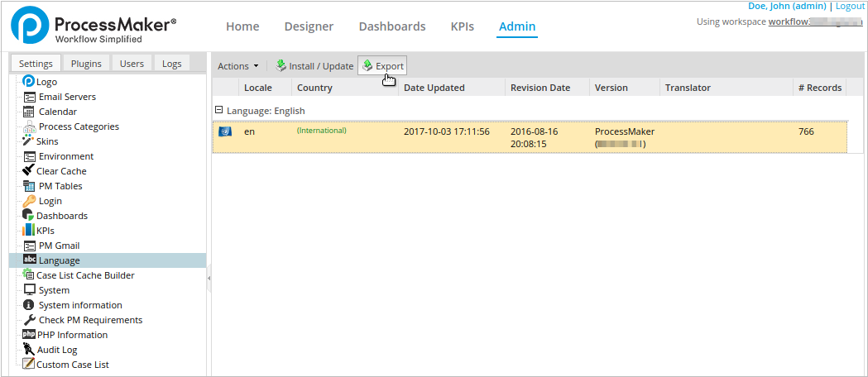This screenshot has height=377, width=868.
Task: Click the Audit Log icon
Action: [x=29, y=350]
